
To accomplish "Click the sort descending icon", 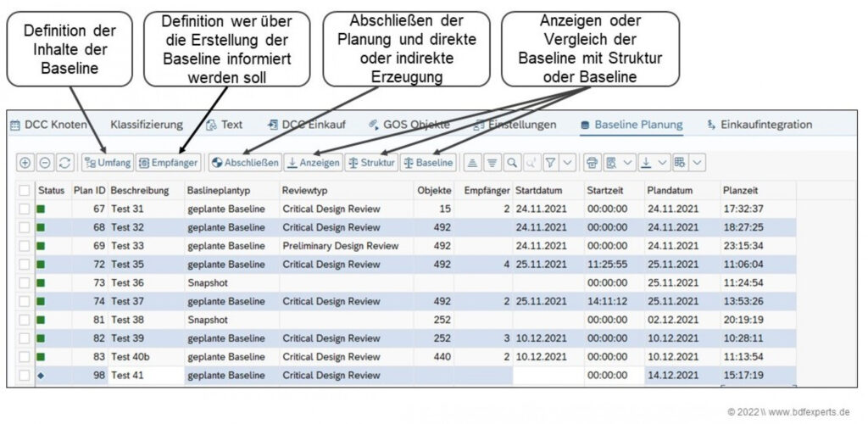I will pyautogui.click(x=492, y=163).
